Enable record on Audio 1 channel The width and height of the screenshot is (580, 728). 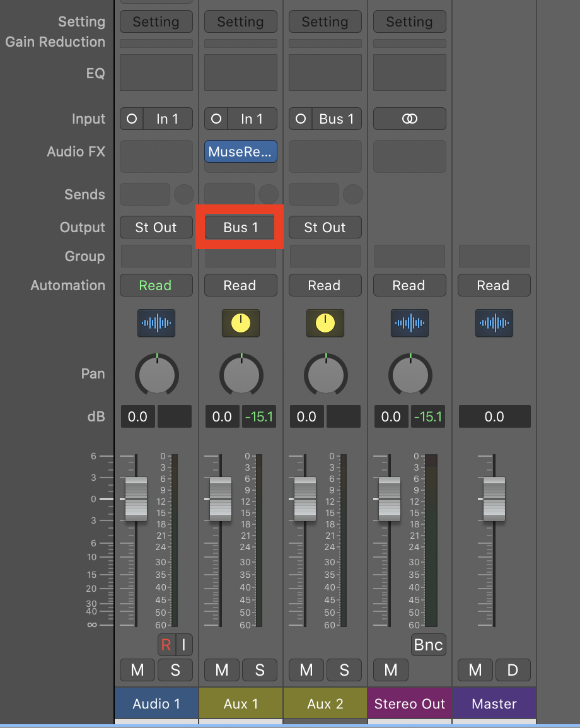166,645
